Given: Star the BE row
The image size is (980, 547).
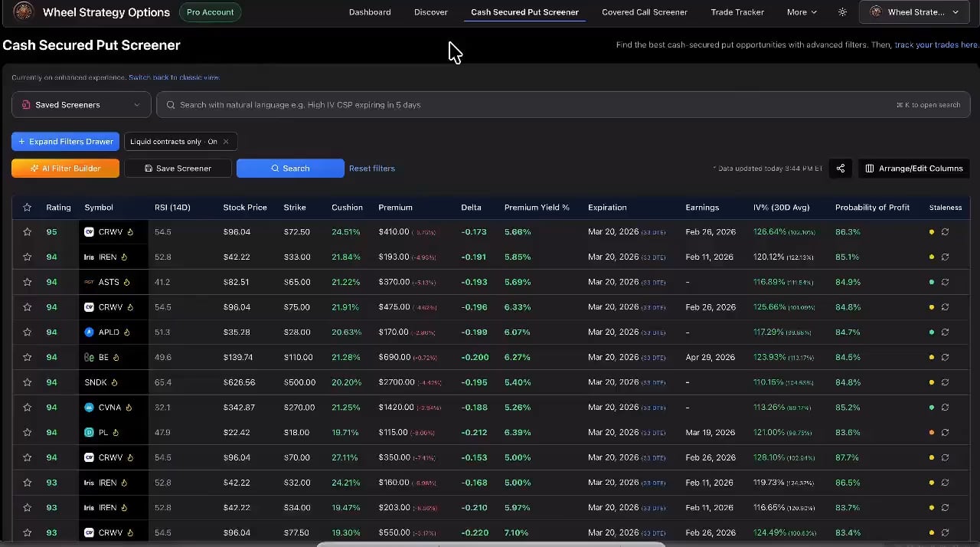Looking at the screenshot, I should pos(28,358).
